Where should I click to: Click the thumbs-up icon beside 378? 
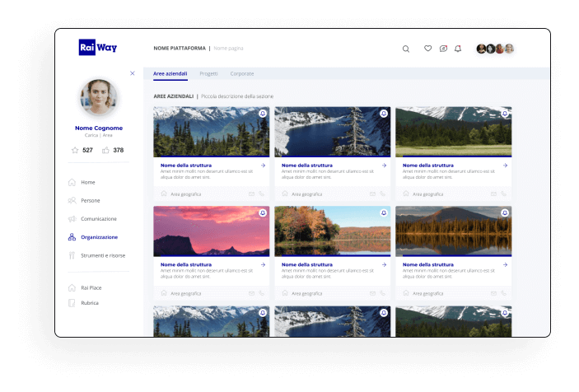[x=105, y=150]
